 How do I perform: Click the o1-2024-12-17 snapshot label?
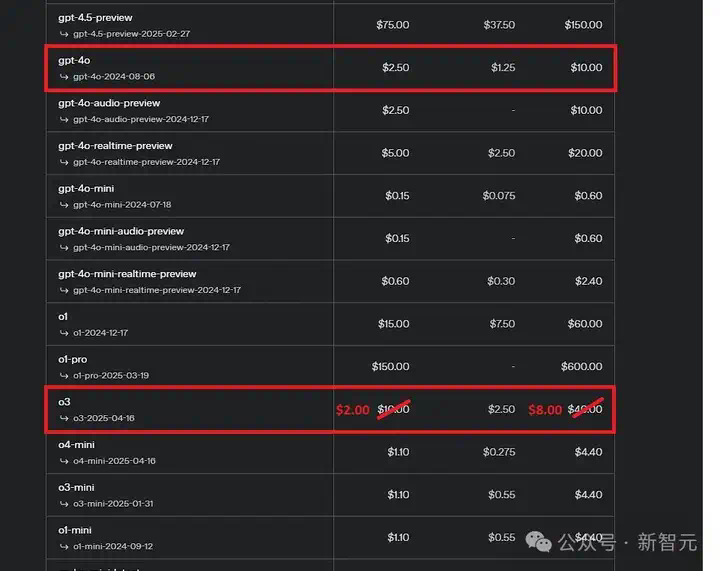(x=101, y=333)
